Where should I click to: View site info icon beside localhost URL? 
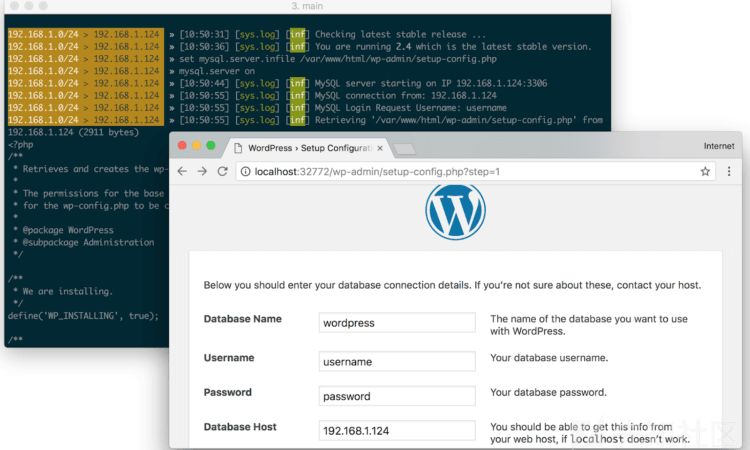pyautogui.click(x=245, y=171)
